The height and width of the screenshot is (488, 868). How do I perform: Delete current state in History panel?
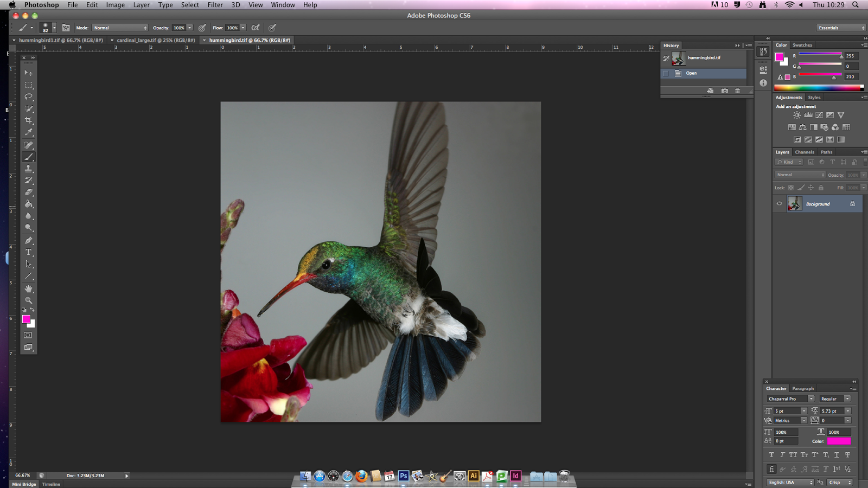point(737,91)
